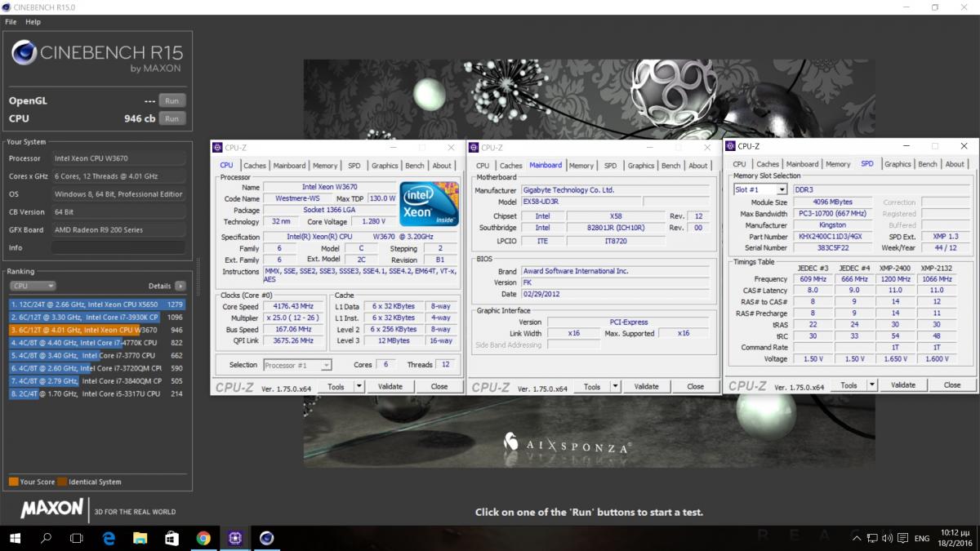980x551 pixels.
Task: Run the OpenGL benchmark
Action: [x=171, y=100]
